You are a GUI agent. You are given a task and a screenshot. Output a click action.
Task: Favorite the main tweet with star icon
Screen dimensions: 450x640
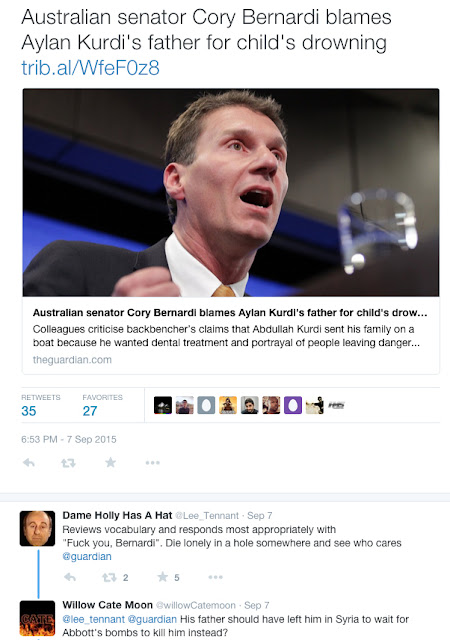coord(110,462)
